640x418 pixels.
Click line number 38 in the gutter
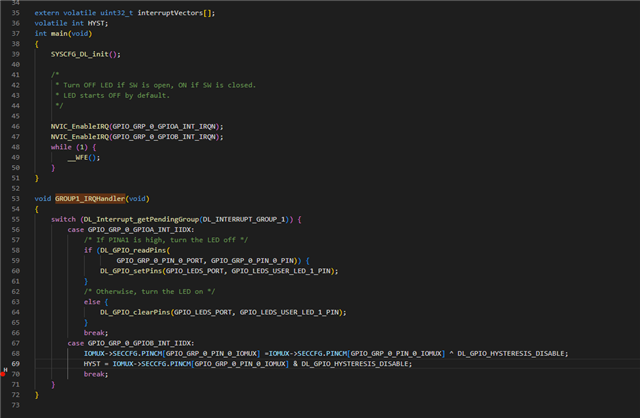pyautogui.click(x=15, y=33)
